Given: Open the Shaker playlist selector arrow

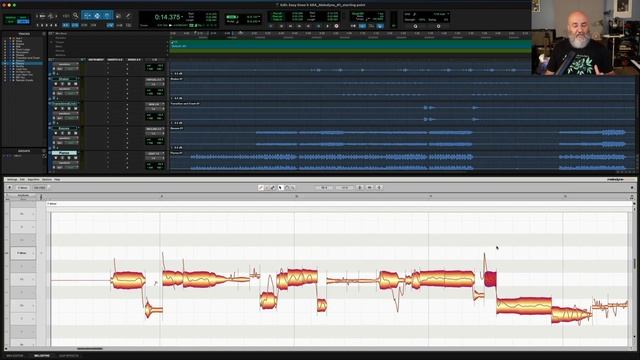Looking at the screenshot, I should point(78,79).
